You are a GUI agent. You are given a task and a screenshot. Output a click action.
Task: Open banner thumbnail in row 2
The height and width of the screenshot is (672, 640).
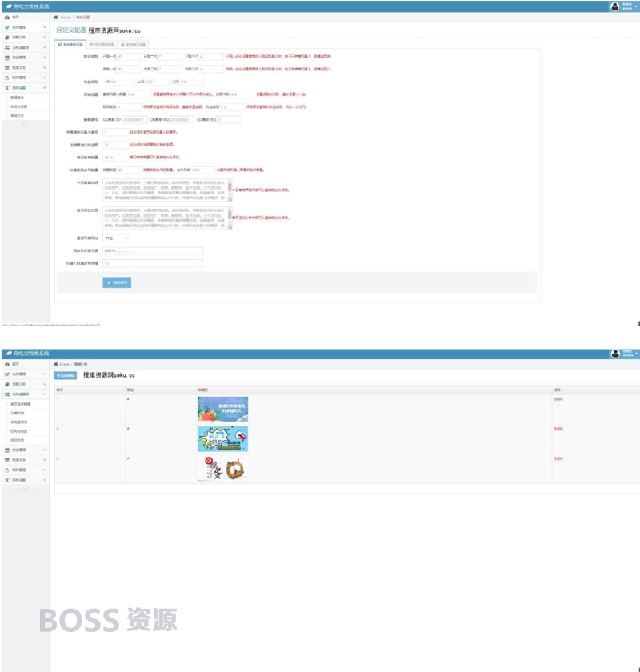coord(222,439)
